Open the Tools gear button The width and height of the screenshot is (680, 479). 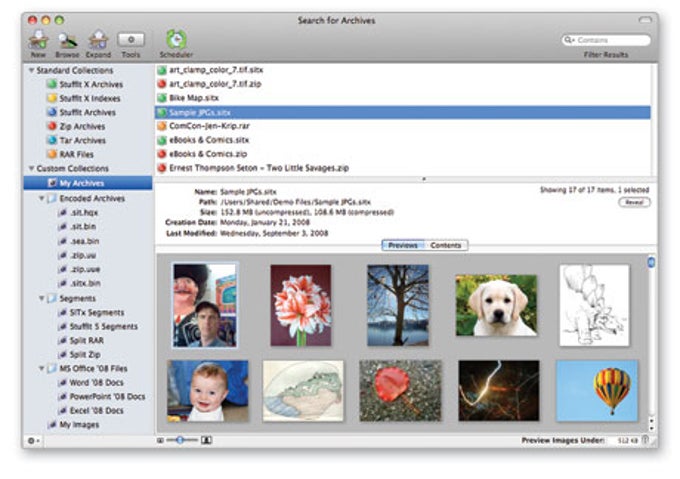click(x=131, y=40)
